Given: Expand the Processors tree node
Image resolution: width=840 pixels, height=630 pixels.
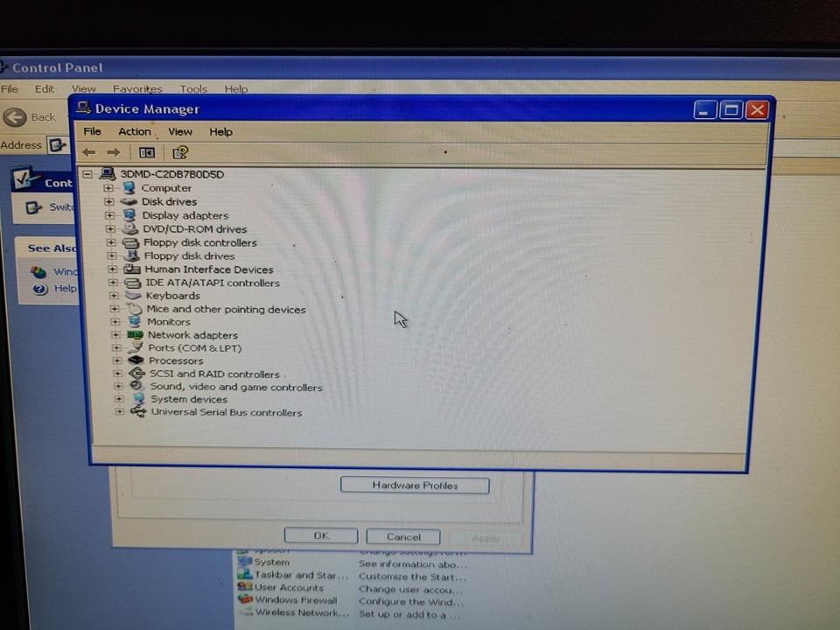Looking at the screenshot, I should pos(115,360).
